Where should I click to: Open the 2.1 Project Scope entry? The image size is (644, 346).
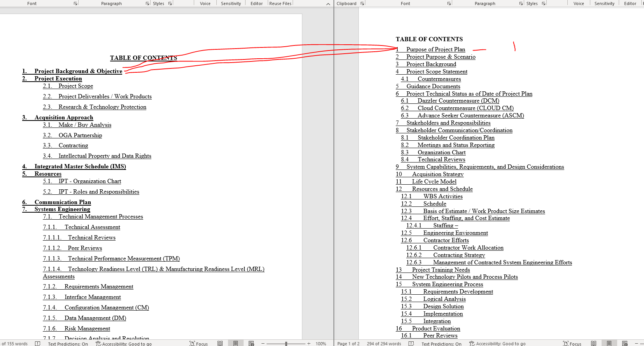(68, 86)
